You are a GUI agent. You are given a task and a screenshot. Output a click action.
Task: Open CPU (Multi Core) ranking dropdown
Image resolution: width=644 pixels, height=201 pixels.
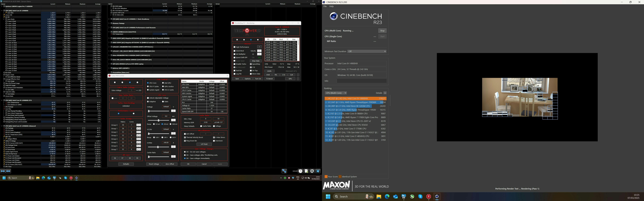[336, 93]
